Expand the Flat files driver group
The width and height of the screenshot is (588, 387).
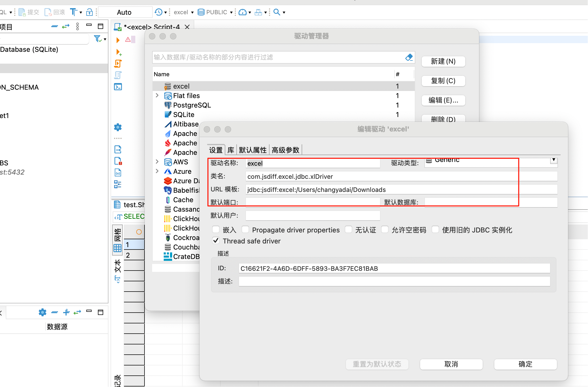click(x=157, y=95)
